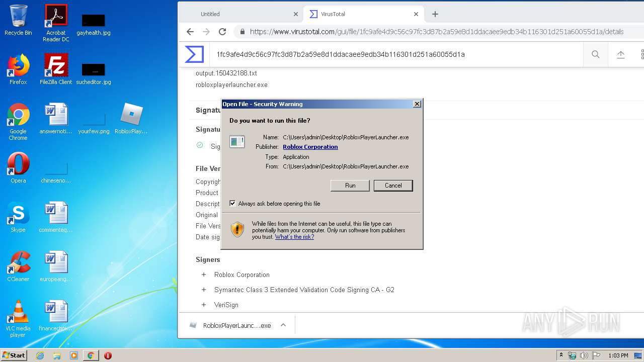
Task: Open Internet Explorer from taskbar
Action: 40,355
